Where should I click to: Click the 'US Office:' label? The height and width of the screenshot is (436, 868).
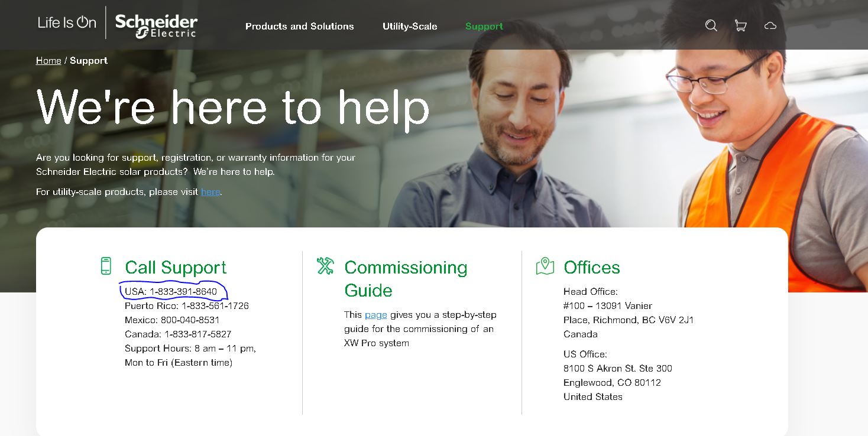[585, 354]
